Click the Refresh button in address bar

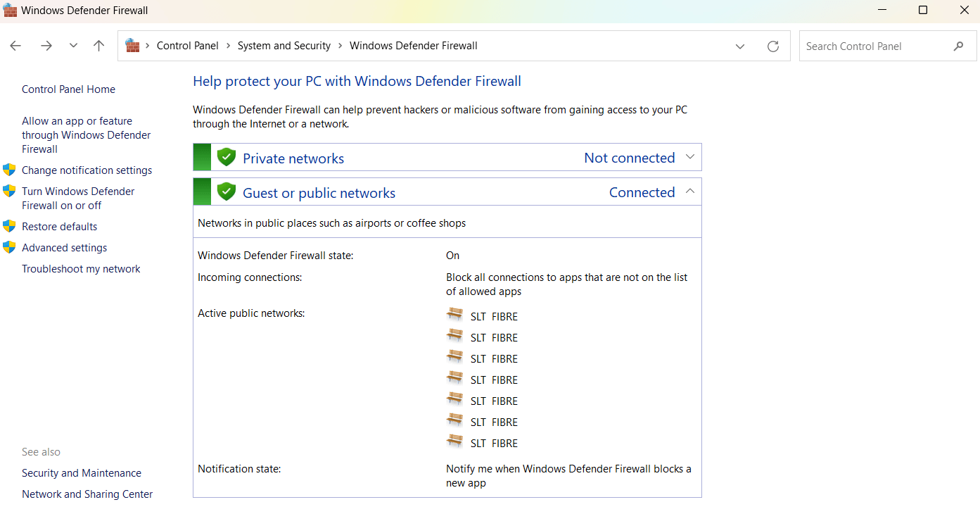(773, 46)
